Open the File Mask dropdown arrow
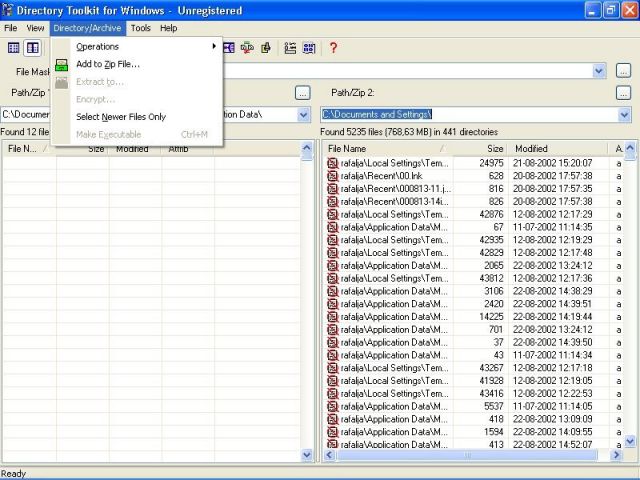Viewport: 640px width, 480px height. pyautogui.click(x=599, y=71)
